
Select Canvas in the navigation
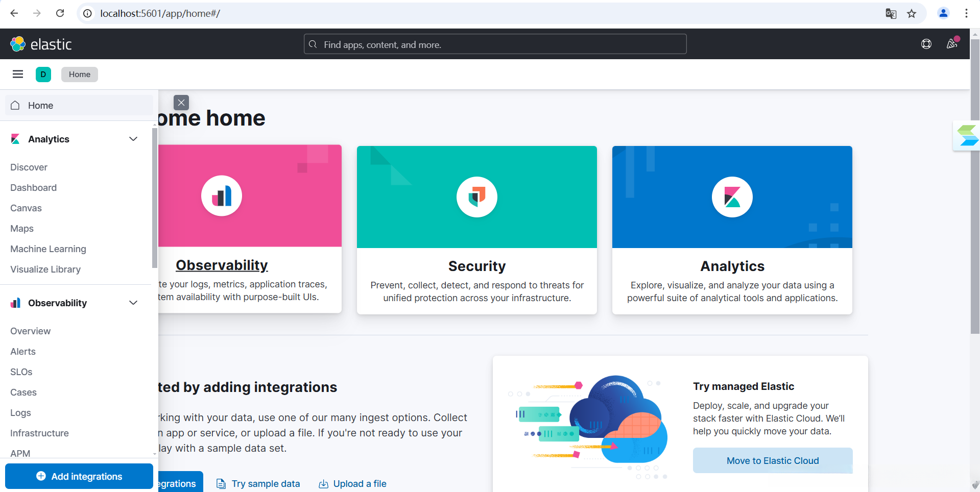(26, 208)
